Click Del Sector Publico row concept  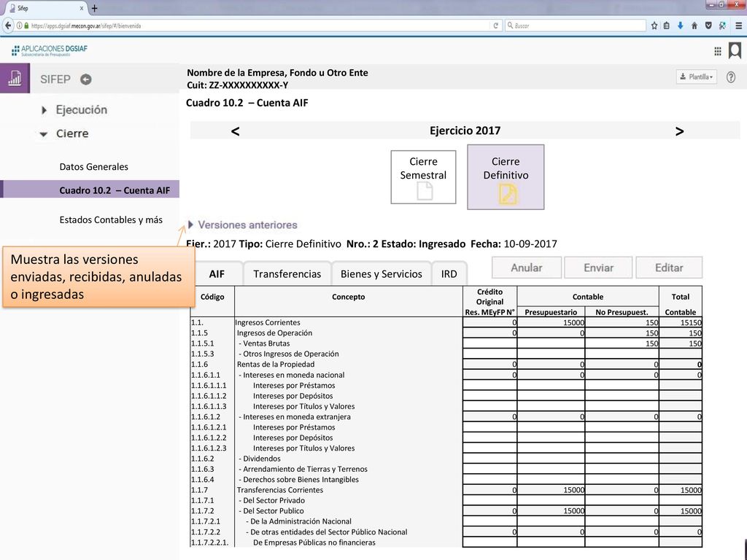pyautogui.click(x=274, y=511)
